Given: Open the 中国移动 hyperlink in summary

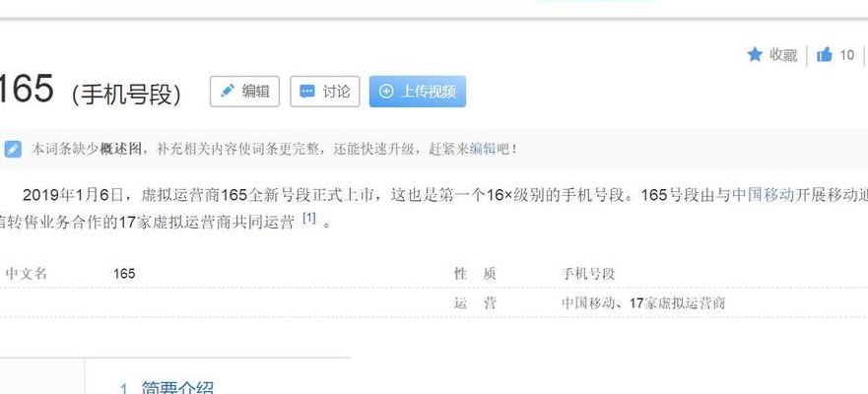Looking at the screenshot, I should [764, 195].
